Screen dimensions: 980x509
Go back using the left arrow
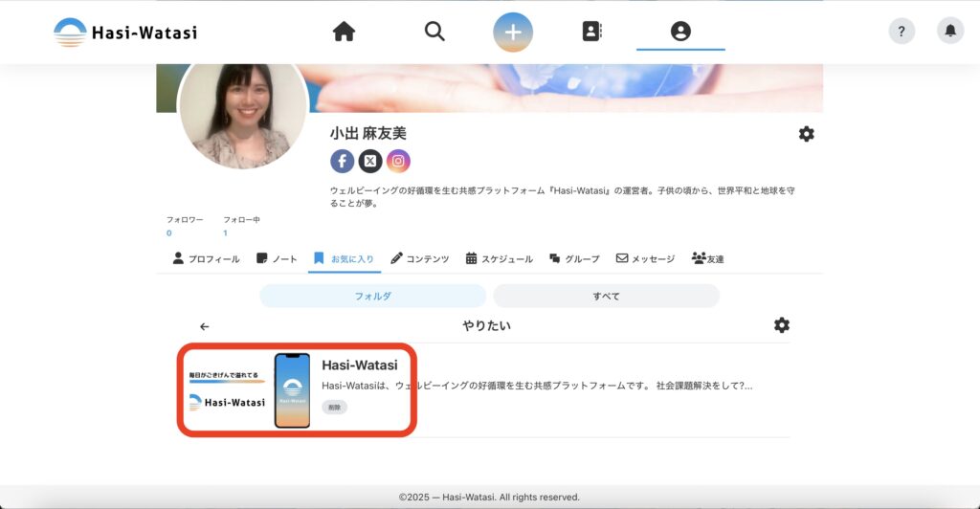(204, 326)
